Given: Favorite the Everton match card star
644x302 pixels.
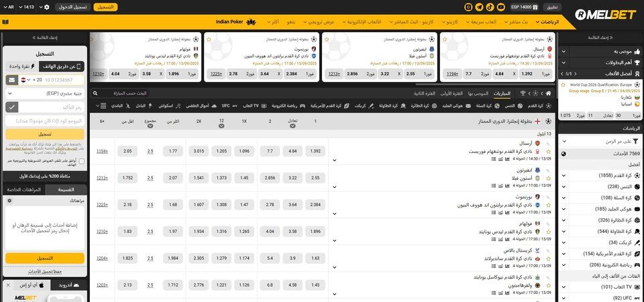Looking at the screenshot, I should point(327,40).
